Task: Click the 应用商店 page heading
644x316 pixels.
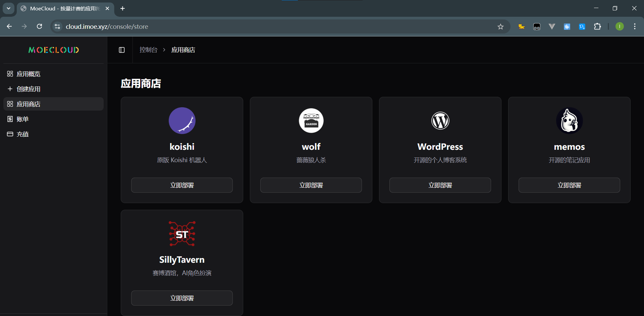Action: pos(141,83)
